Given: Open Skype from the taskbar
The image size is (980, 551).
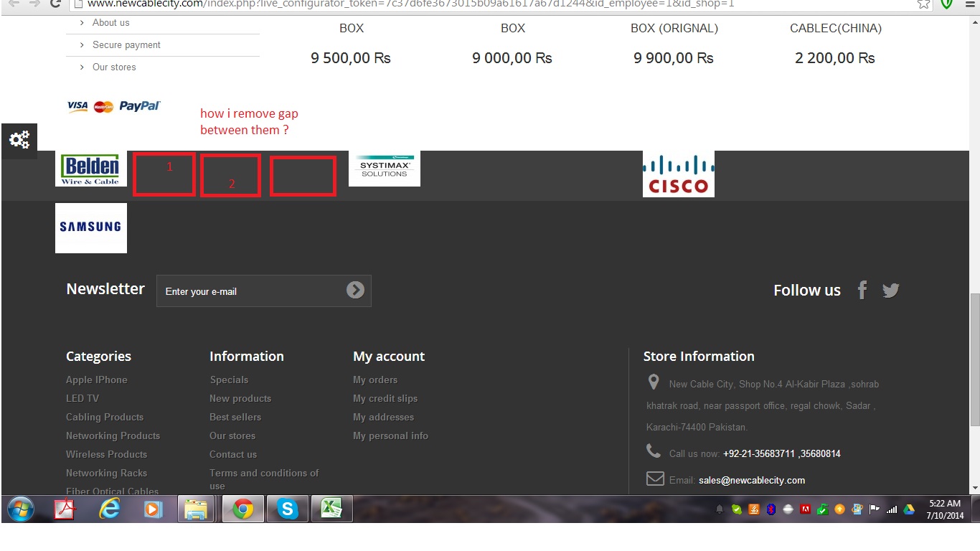Looking at the screenshot, I should [x=287, y=509].
